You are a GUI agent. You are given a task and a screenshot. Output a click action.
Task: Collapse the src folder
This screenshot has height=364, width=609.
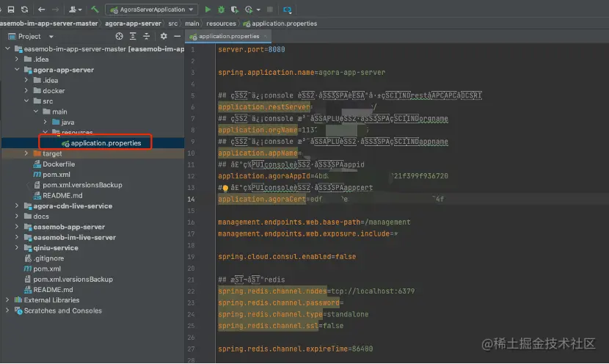[26, 101]
